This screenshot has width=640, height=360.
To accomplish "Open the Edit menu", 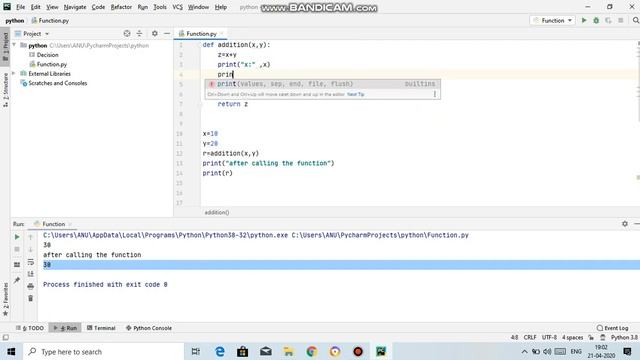I will pos(36,7).
